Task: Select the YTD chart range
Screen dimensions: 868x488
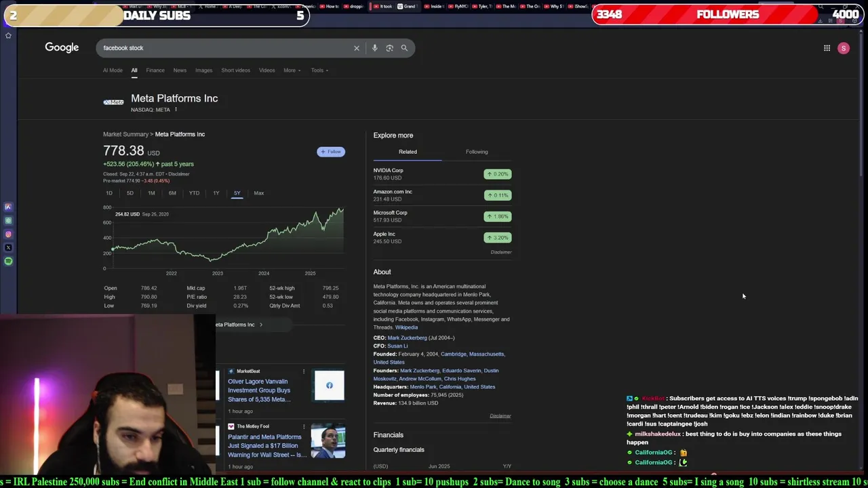Action: coord(194,193)
